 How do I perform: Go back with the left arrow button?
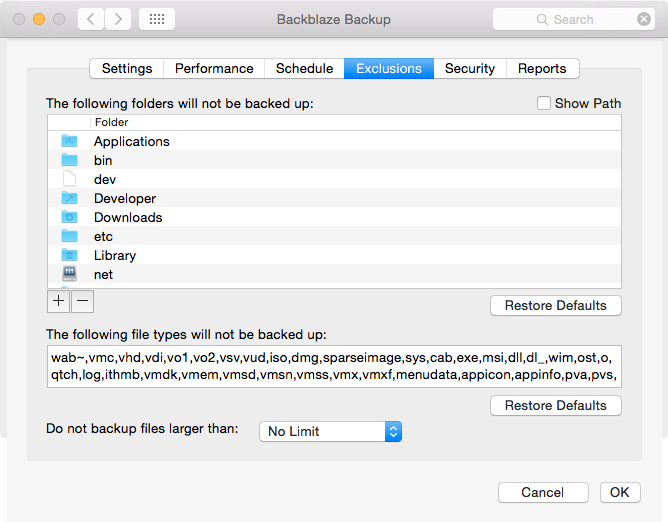tap(90, 19)
